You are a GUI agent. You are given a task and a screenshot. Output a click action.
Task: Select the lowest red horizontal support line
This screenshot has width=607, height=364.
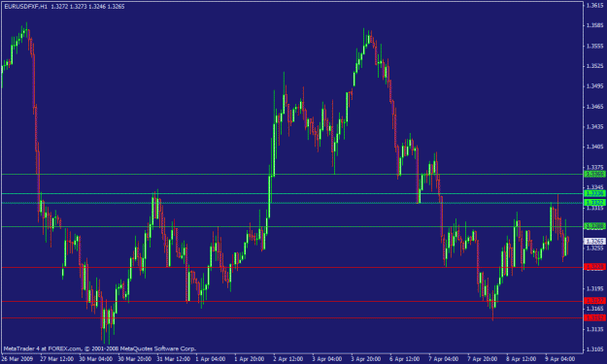point(292,318)
